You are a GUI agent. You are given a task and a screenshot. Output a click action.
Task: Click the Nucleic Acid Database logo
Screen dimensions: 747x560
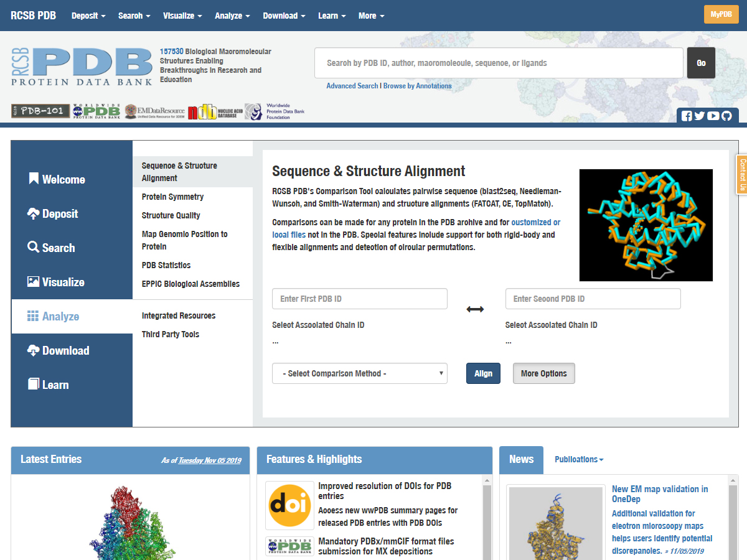click(x=215, y=112)
